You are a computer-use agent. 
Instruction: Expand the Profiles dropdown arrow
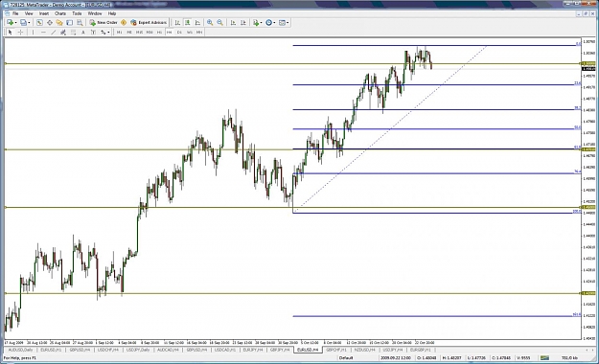tap(29, 23)
